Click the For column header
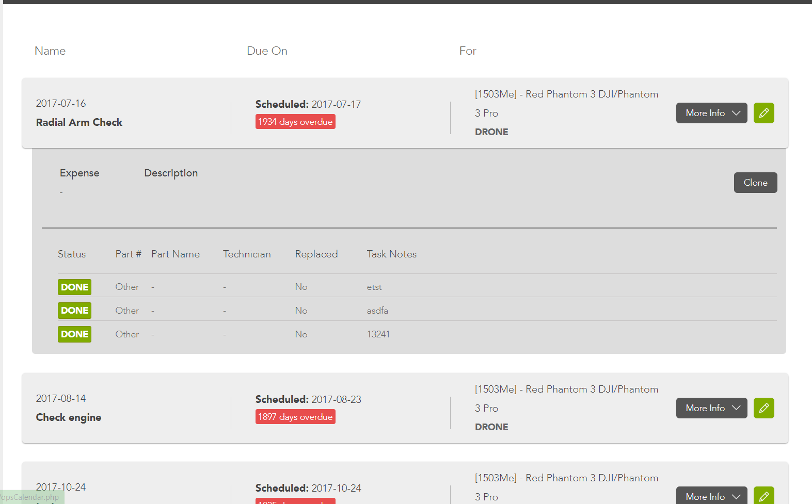The width and height of the screenshot is (812, 504). (x=468, y=51)
